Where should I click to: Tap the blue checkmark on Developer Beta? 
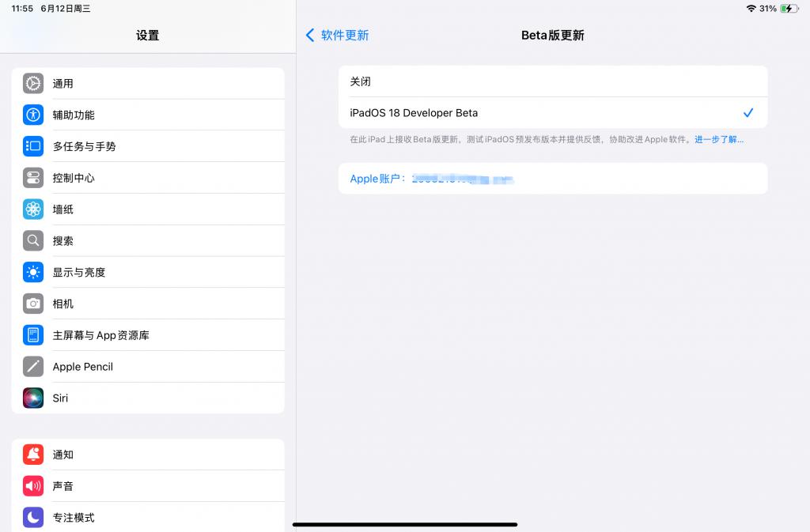(x=748, y=112)
